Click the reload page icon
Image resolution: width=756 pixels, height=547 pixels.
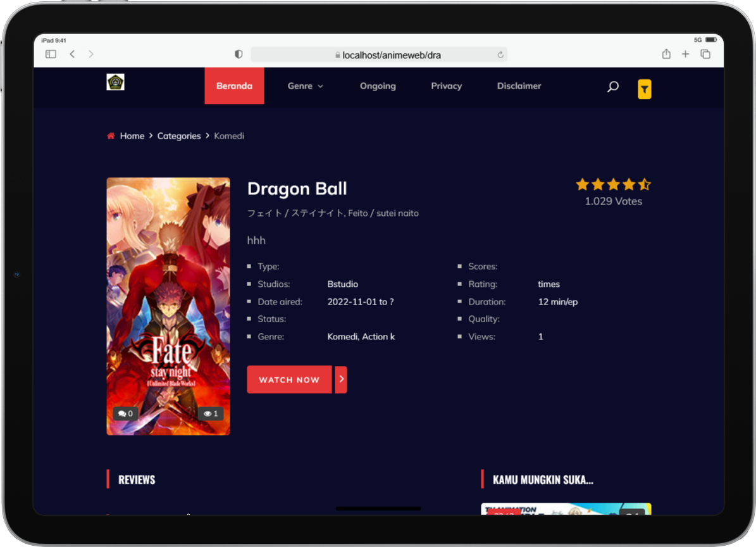[500, 55]
